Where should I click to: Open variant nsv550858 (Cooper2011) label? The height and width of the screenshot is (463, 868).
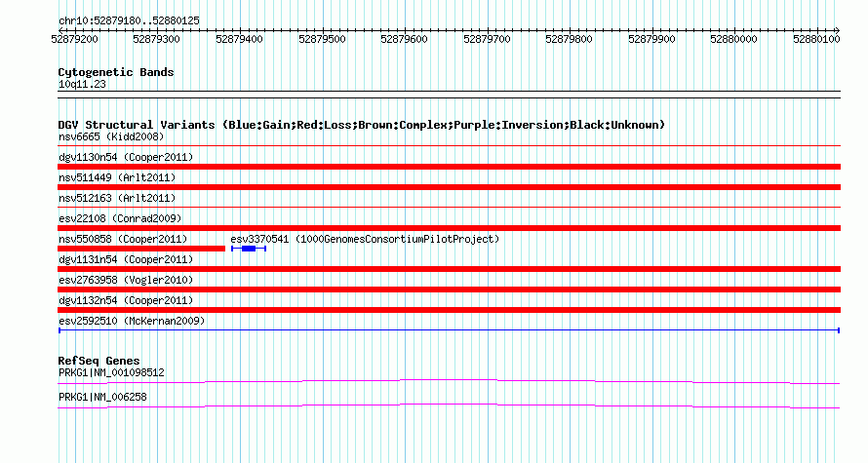(123, 239)
